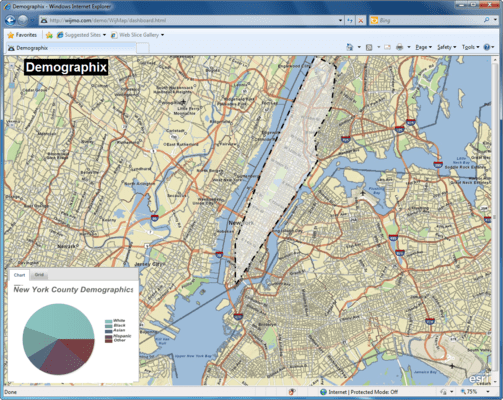The width and height of the screenshot is (503, 400).
Task: Click the map zoom-in button
Action: tap(12, 66)
